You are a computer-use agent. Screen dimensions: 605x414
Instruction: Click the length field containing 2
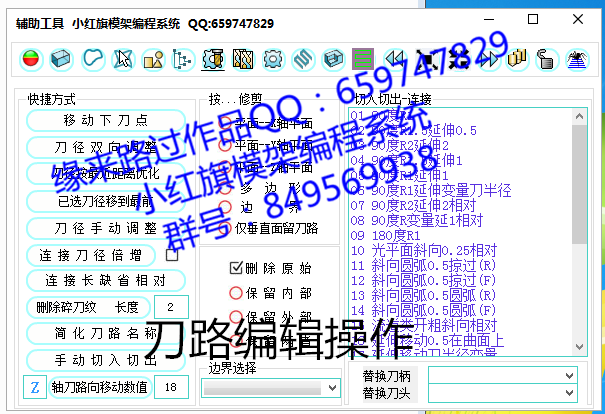[x=171, y=307]
